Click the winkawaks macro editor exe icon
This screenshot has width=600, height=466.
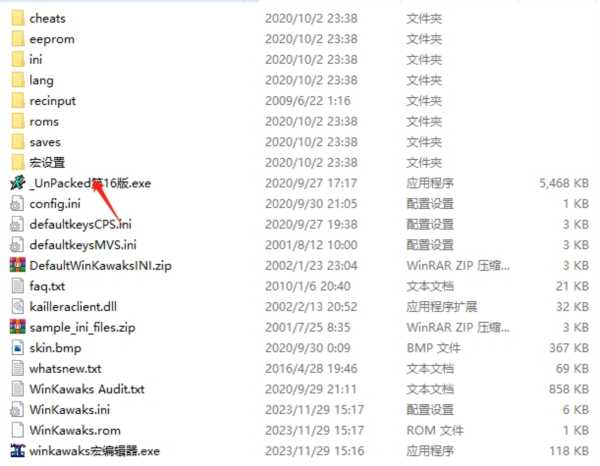pos(18,451)
